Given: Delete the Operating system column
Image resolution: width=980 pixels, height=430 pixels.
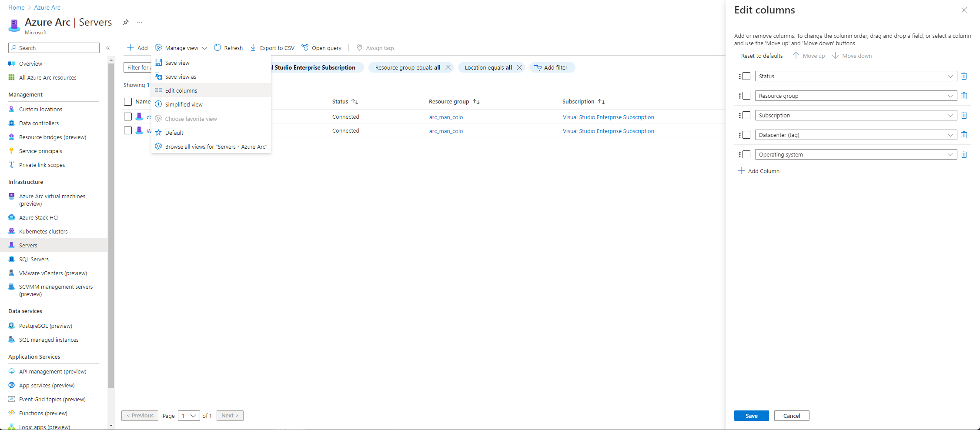Looking at the screenshot, I should (x=964, y=154).
